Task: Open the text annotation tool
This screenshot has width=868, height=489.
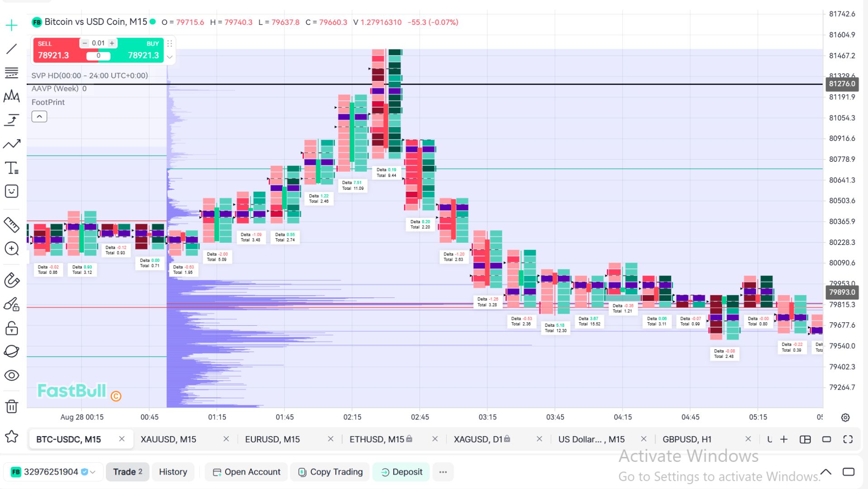Action: 12,168
